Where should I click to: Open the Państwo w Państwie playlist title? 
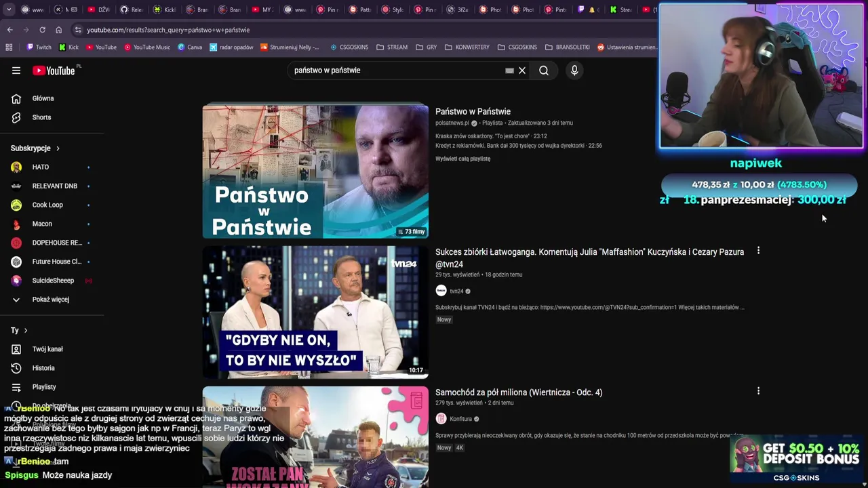(473, 111)
